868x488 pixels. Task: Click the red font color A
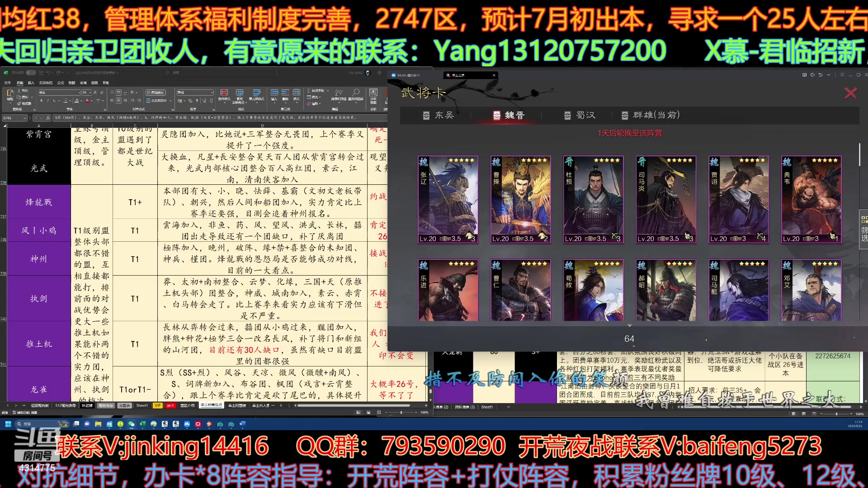pos(87,100)
